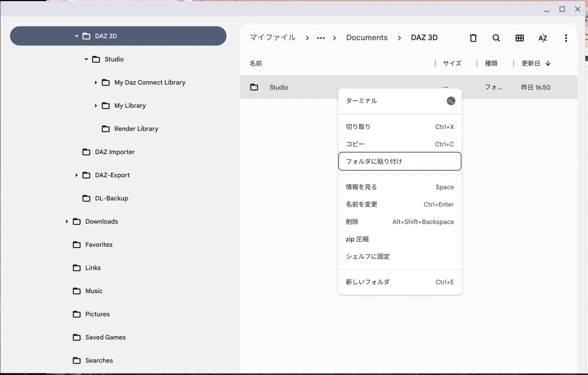Collapse the DAZ 3D tree node
Screen dimensions: 588x375
(76, 36)
